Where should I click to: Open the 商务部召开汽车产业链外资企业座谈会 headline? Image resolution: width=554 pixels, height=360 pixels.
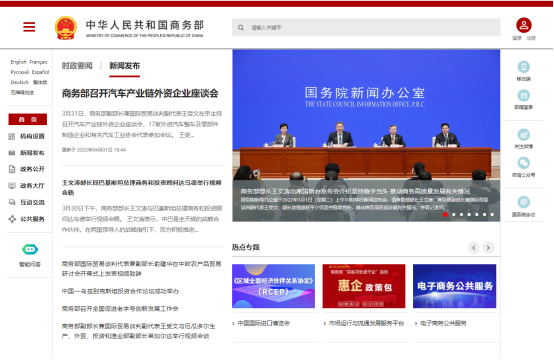(x=140, y=94)
